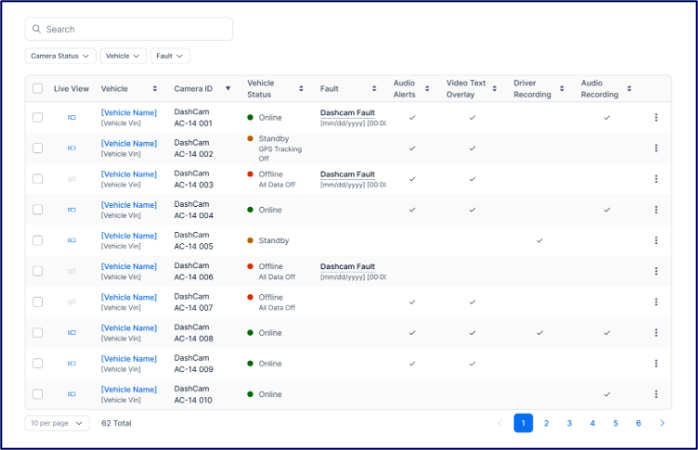Go to page 3
Screen dimensions: 698x450
click(569, 423)
